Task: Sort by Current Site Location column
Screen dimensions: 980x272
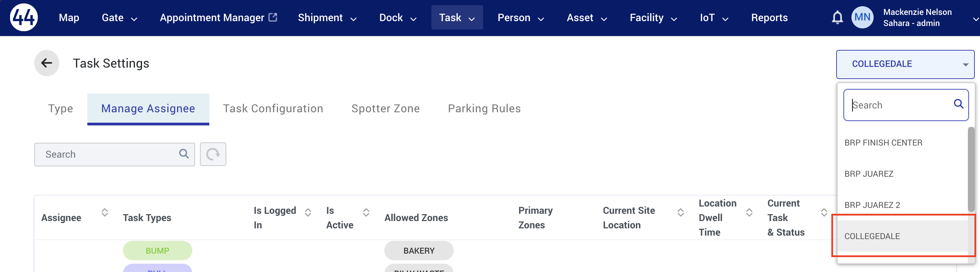Action: pyautogui.click(x=681, y=212)
